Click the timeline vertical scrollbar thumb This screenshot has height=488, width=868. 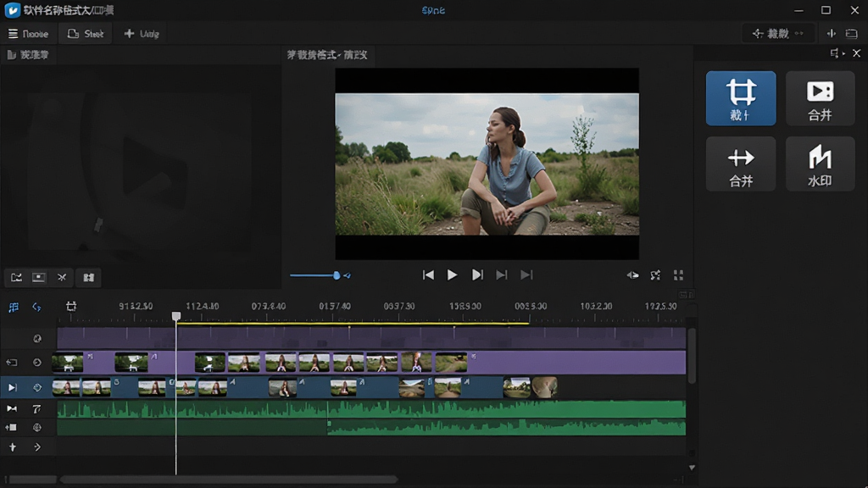(x=692, y=357)
